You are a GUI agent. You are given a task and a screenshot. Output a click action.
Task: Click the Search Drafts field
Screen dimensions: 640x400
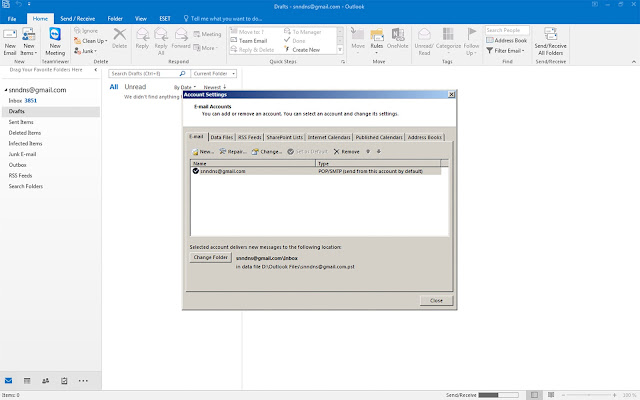coord(144,73)
